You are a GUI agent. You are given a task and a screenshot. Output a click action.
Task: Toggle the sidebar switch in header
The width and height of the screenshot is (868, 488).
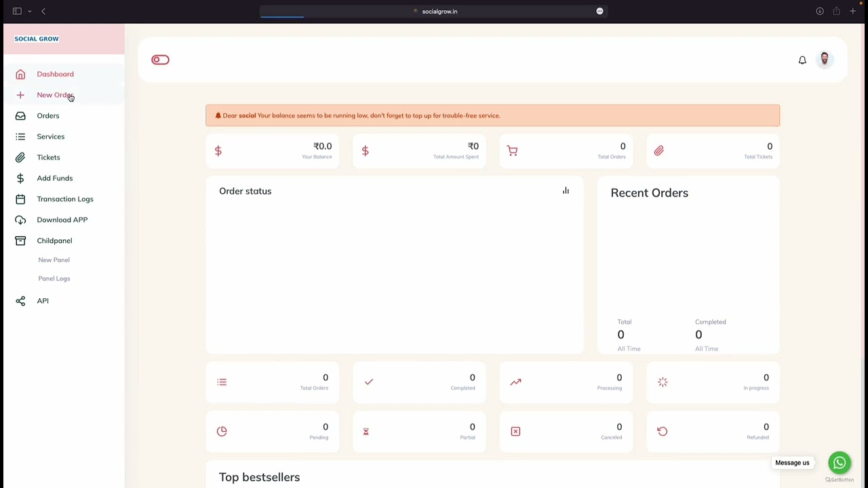point(160,60)
